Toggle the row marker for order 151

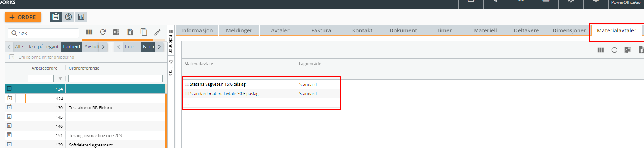[9, 135]
